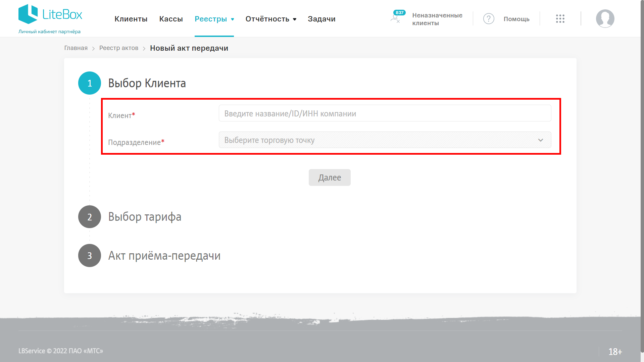
Task: Click the Помощь link
Action: coord(516,19)
